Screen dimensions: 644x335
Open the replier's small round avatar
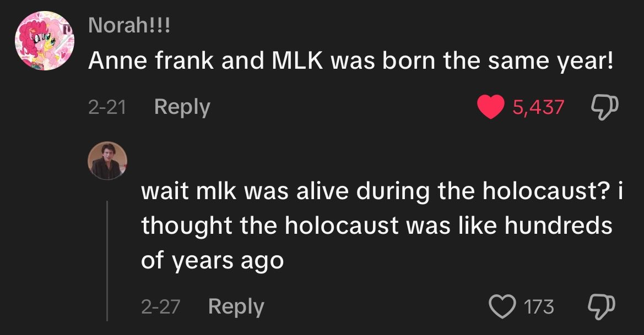[x=107, y=161]
